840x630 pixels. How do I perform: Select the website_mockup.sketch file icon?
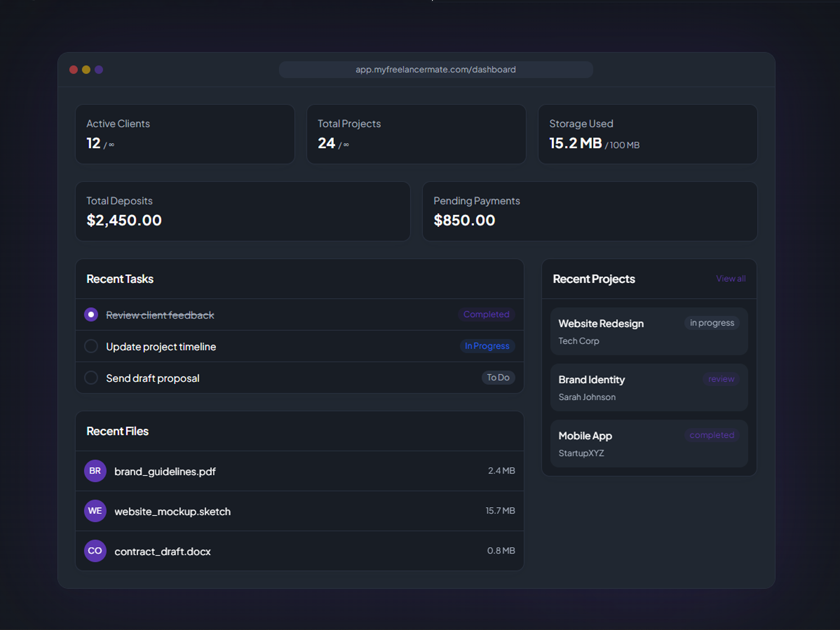95,511
